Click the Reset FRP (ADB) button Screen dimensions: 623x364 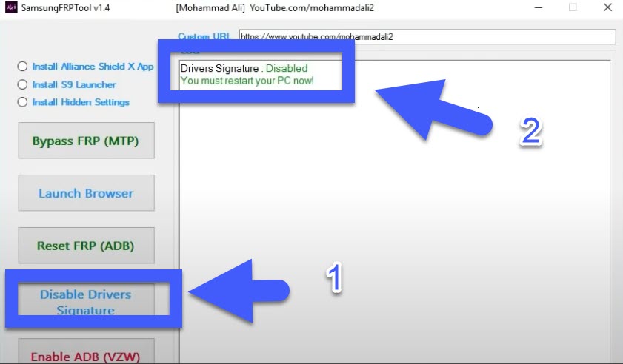click(86, 246)
